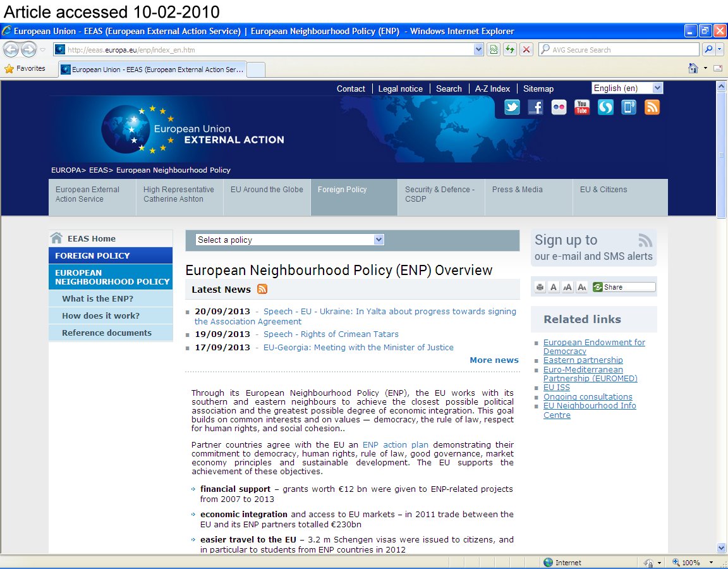Open the Eastern partnership related link
728x569 pixels.
583,360
